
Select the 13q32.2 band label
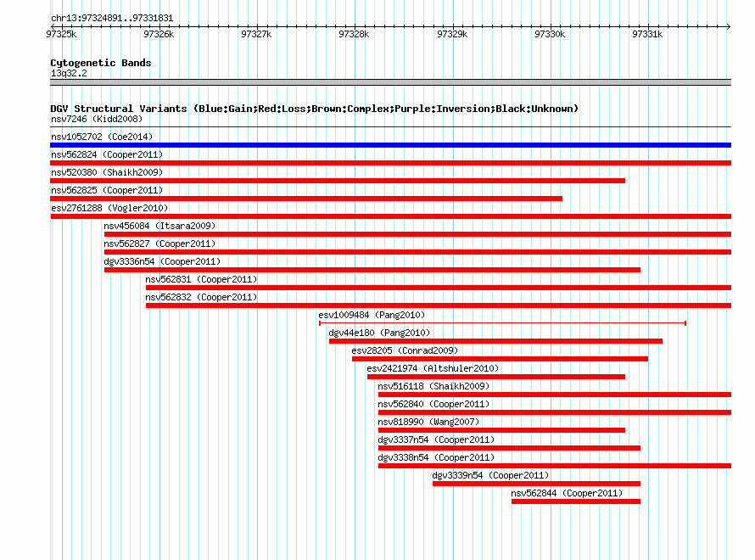pos(69,73)
